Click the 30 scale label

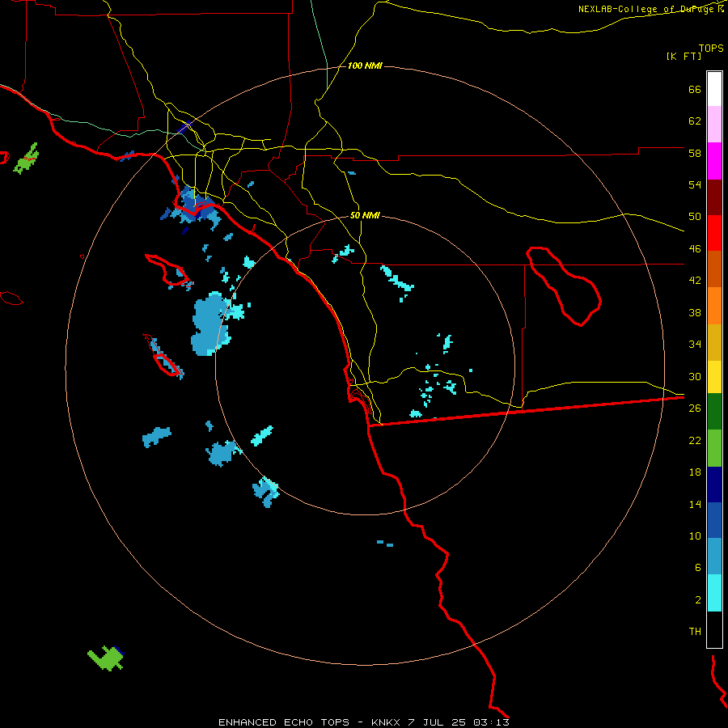tap(695, 376)
